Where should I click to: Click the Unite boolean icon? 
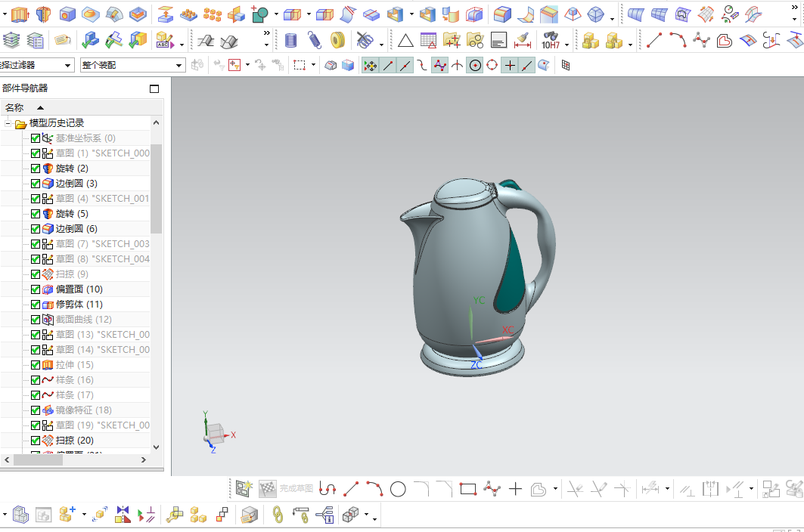tap(260, 14)
